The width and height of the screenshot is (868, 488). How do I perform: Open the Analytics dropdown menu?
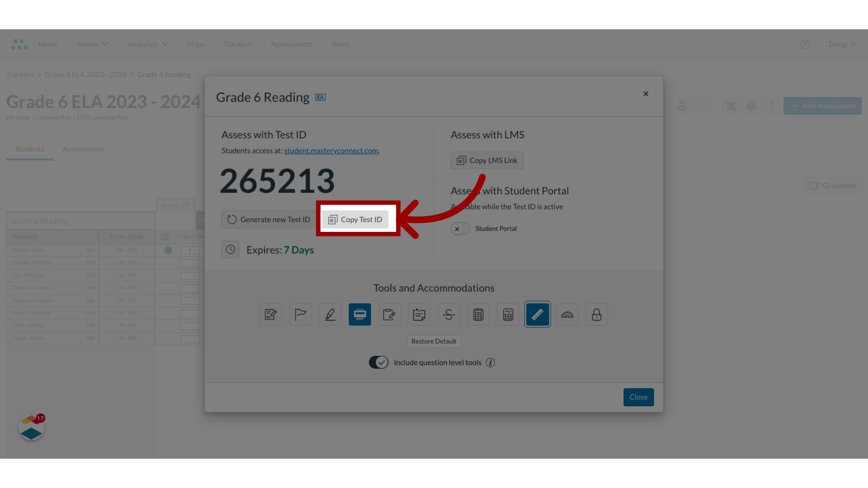click(147, 43)
